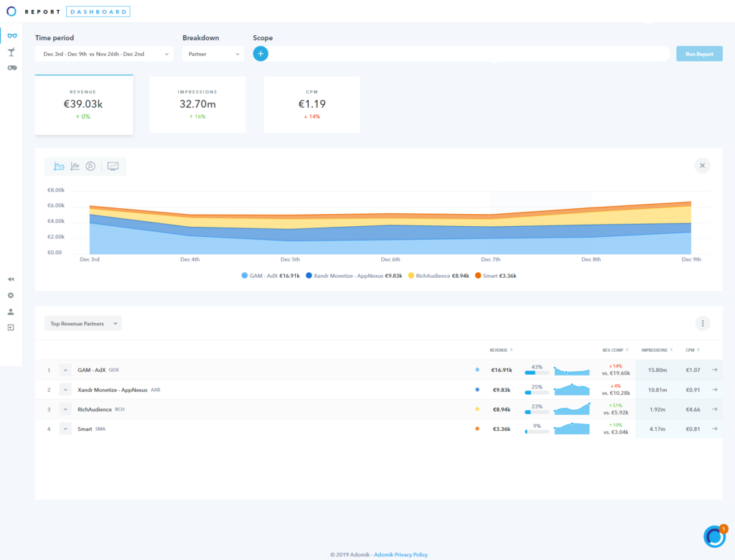Viewport: 735px width, 560px height.
Task: Click the Dec 6th label on the chart axis
Action: coord(390,259)
